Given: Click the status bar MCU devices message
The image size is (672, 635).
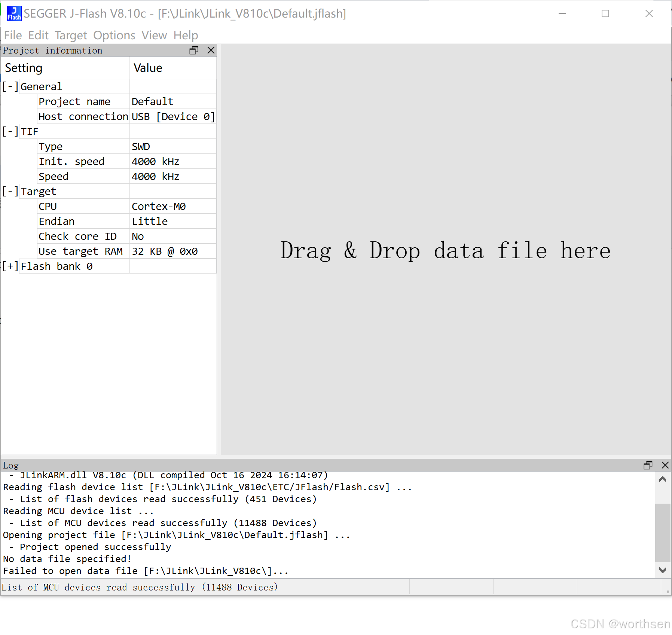Looking at the screenshot, I should tap(140, 587).
